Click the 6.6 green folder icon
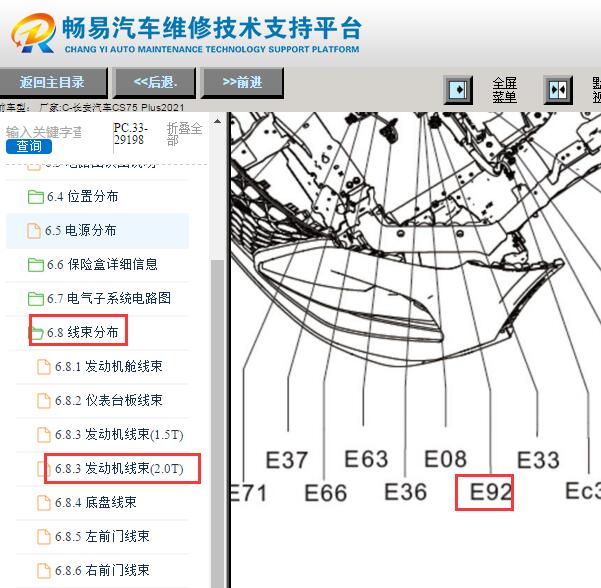The image size is (601, 588). 35,265
